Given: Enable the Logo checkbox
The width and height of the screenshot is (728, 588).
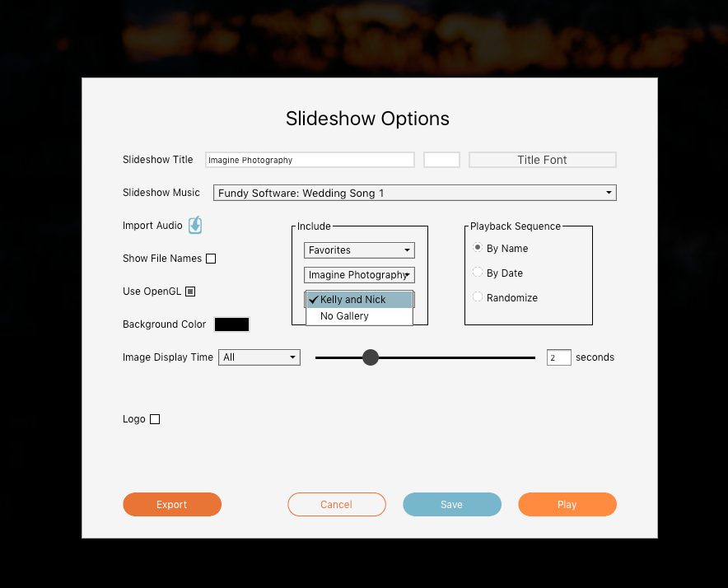Looking at the screenshot, I should coord(155,419).
